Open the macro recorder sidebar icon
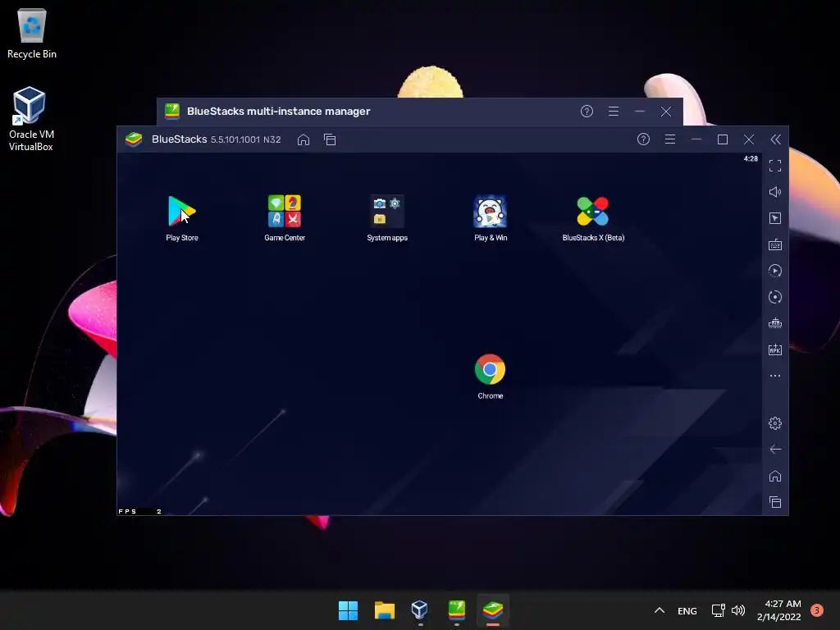 point(774,271)
